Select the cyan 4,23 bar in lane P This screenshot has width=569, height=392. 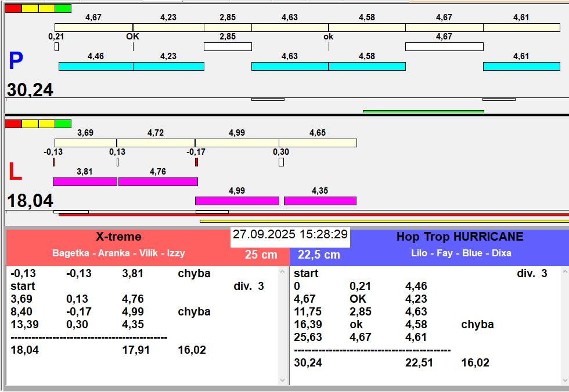point(169,66)
